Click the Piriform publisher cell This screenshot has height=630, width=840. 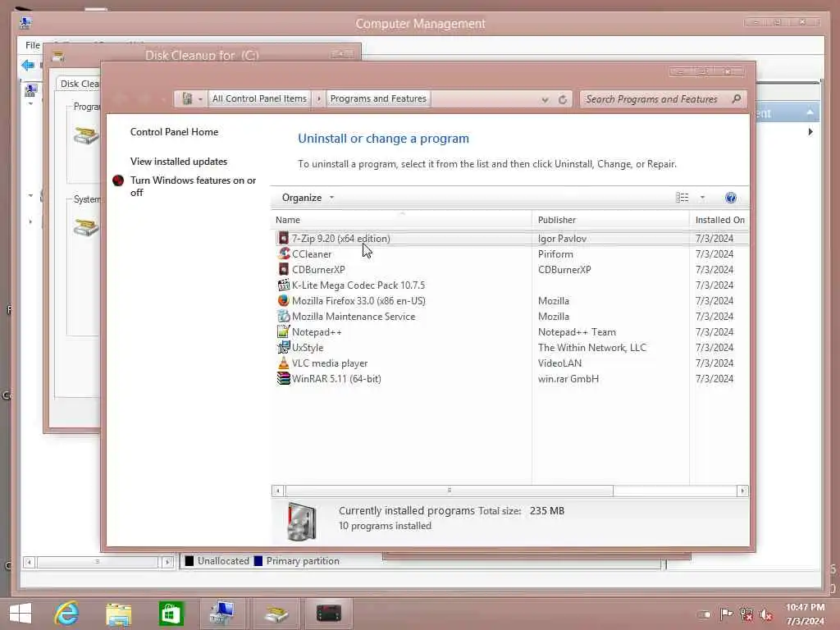tap(555, 254)
